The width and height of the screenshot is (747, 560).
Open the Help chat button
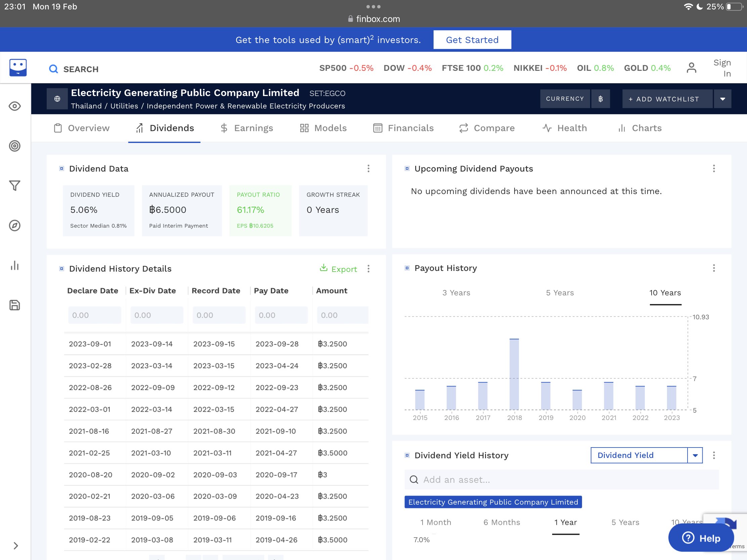(701, 538)
